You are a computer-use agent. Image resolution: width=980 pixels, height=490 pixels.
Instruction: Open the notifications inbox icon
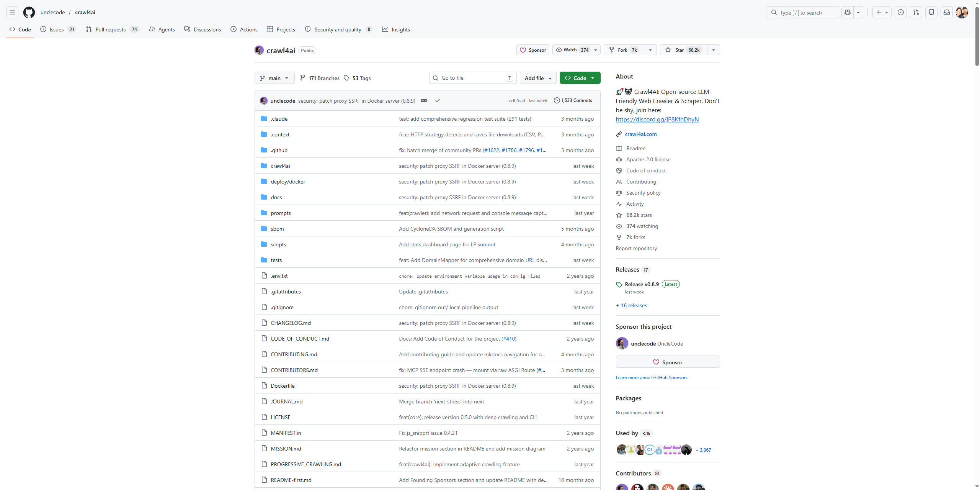947,12
